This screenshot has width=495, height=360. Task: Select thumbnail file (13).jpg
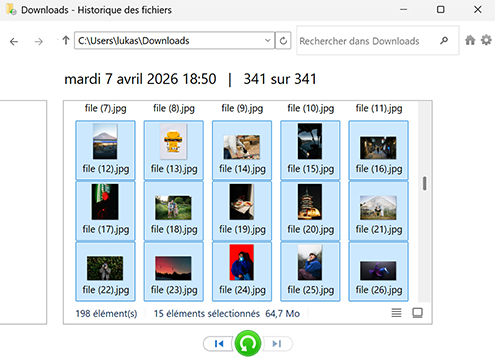pyautogui.click(x=174, y=150)
